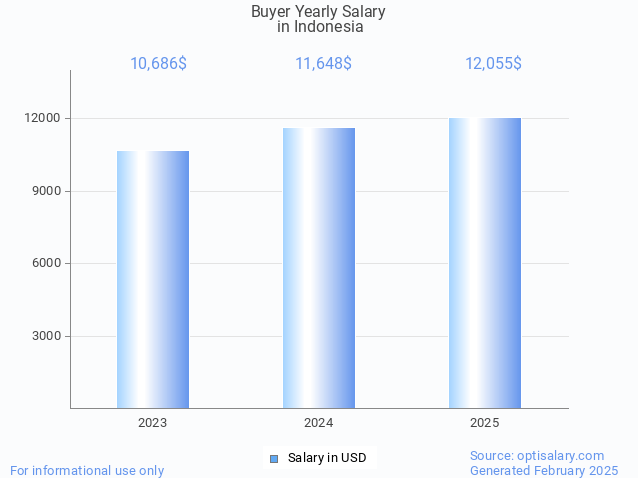
Task: Open the Source: optisalary.com link
Action: (537, 455)
